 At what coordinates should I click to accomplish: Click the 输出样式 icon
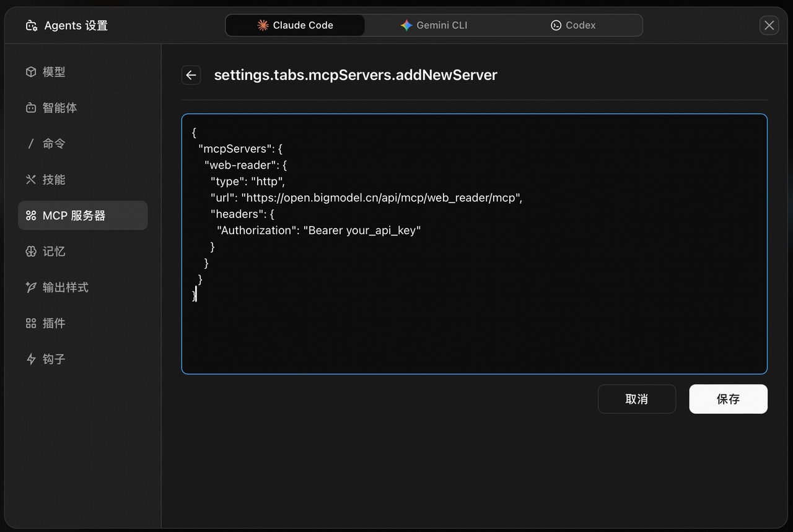[x=31, y=287]
